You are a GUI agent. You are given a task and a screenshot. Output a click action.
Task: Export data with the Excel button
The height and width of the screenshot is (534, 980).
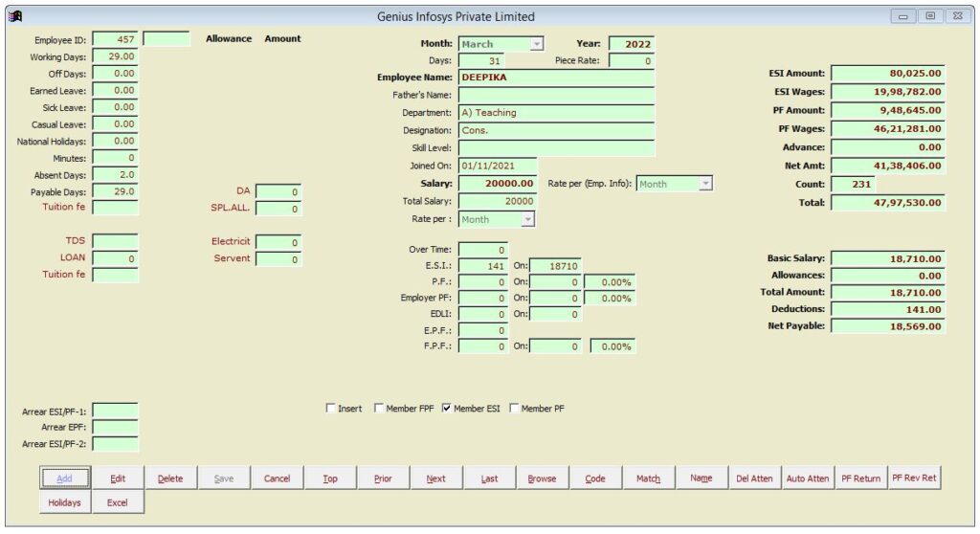tap(118, 502)
